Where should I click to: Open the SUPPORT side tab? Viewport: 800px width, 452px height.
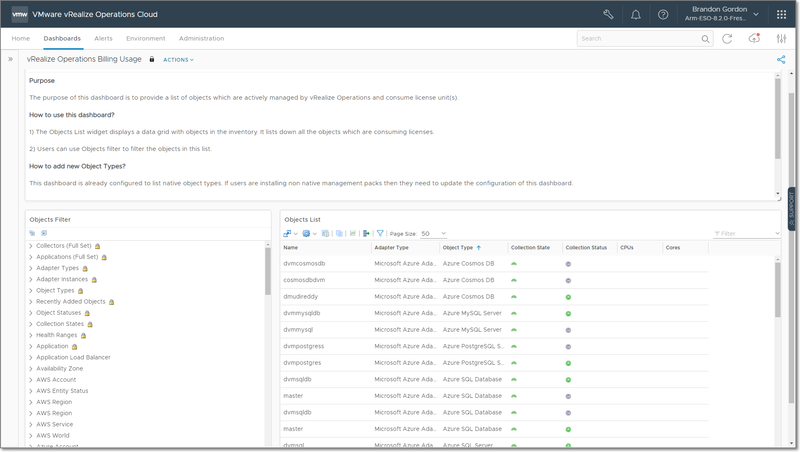point(791,209)
